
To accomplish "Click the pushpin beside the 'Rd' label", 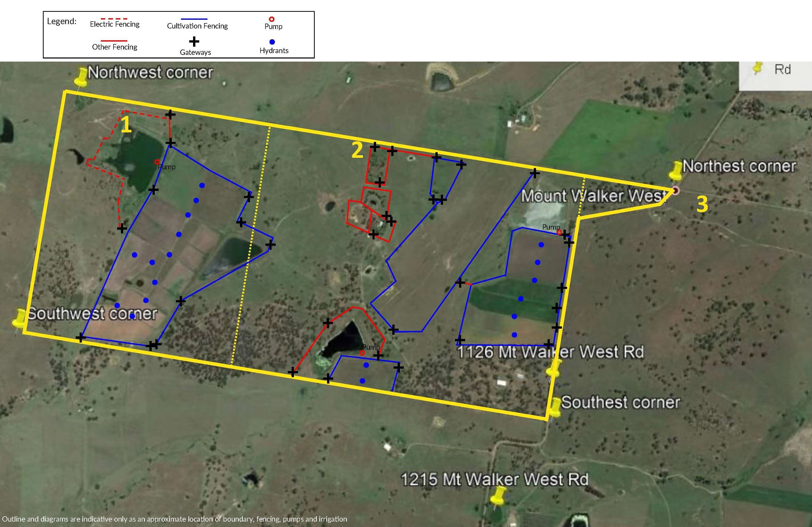I will (757, 68).
